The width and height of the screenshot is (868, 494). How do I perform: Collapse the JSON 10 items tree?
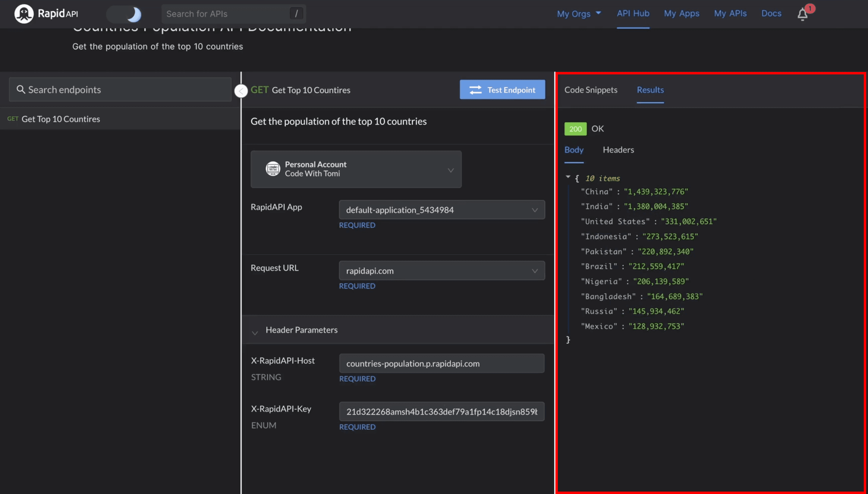(568, 177)
